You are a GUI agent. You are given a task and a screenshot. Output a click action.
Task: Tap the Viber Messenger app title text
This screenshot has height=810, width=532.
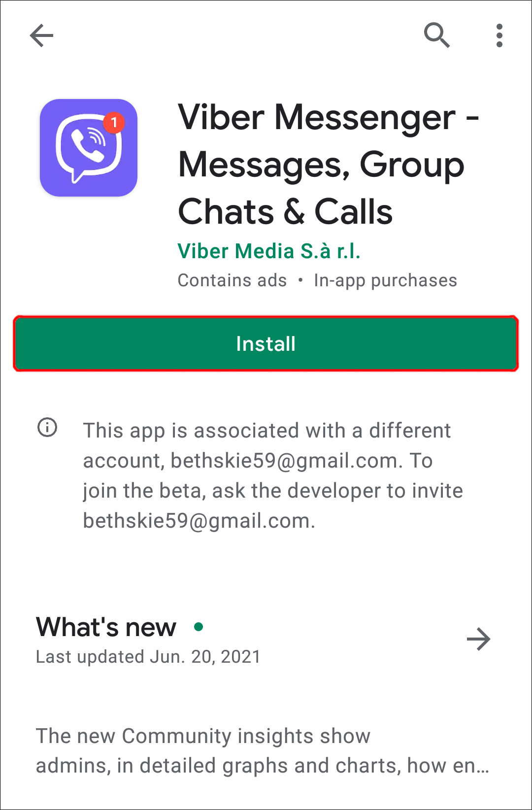pyautogui.click(x=328, y=164)
